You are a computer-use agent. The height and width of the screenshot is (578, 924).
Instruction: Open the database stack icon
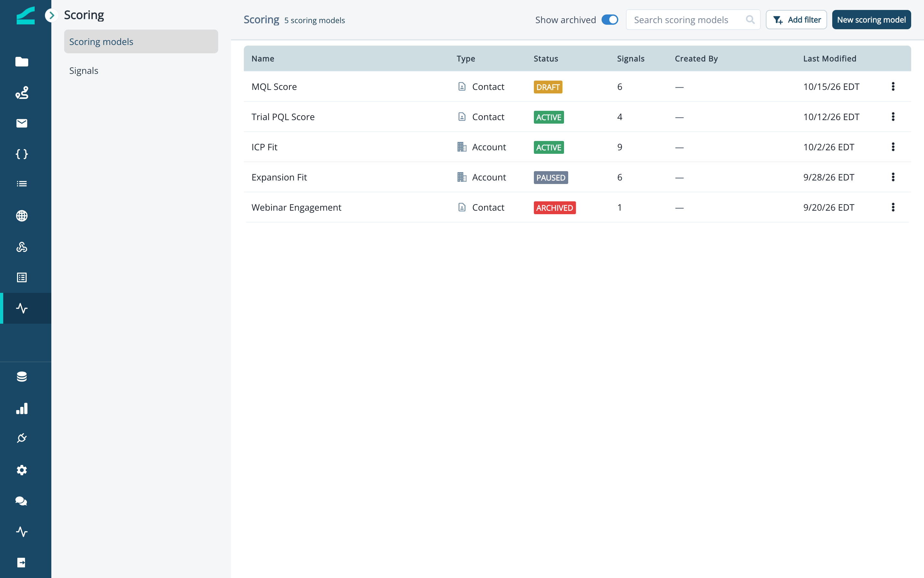point(22,377)
